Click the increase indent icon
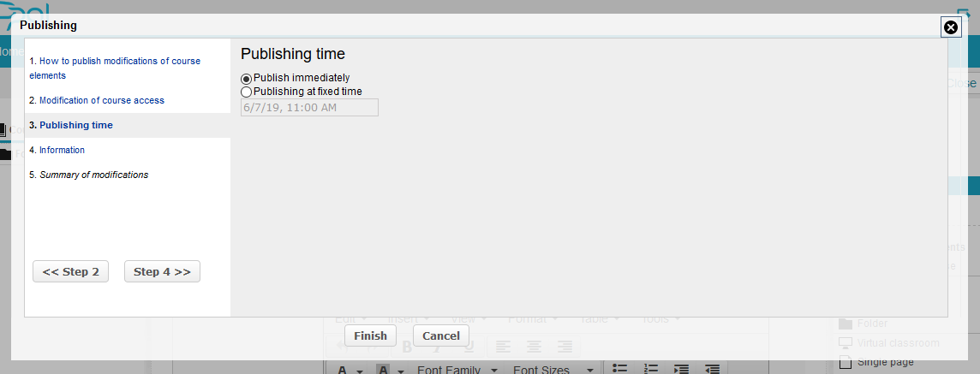Image resolution: width=980 pixels, height=374 pixels. pyautogui.click(x=681, y=369)
